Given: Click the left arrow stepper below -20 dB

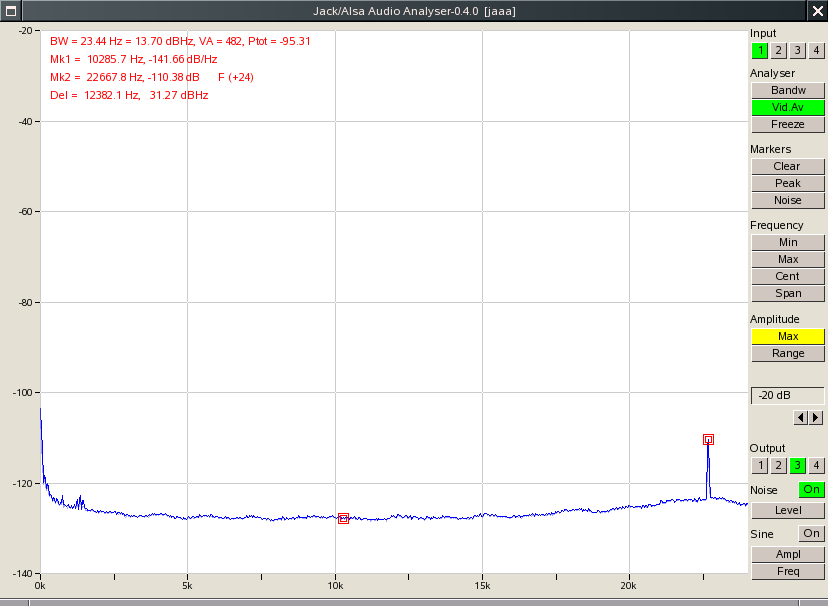Looking at the screenshot, I should point(800,418).
